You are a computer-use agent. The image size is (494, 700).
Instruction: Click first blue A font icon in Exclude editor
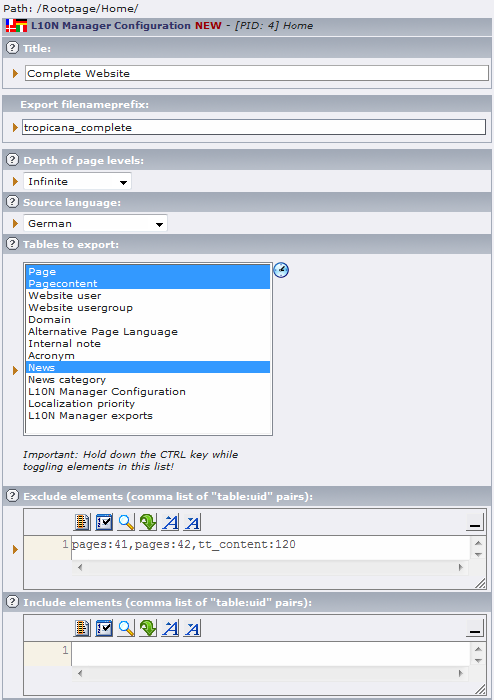(170, 522)
